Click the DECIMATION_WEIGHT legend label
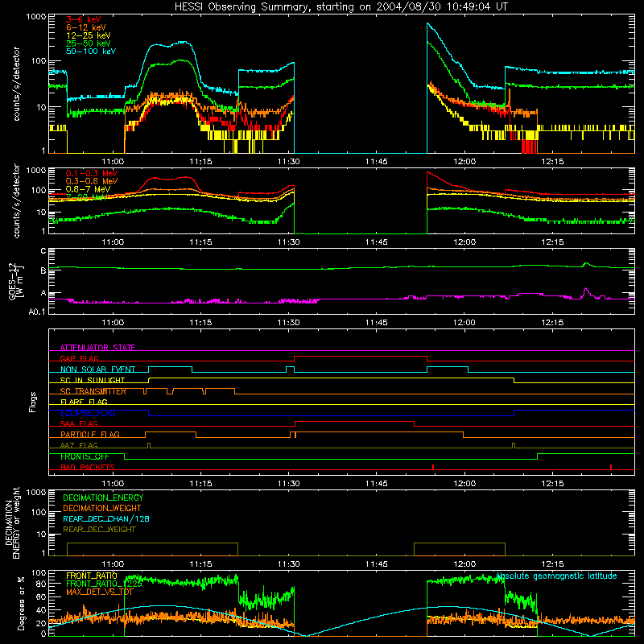 point(102,508)
